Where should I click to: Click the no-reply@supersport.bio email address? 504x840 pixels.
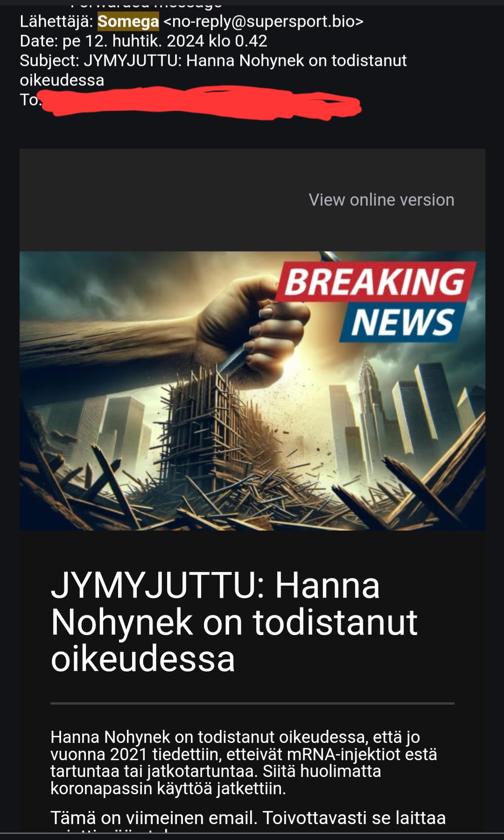click(x=263, y=21)
